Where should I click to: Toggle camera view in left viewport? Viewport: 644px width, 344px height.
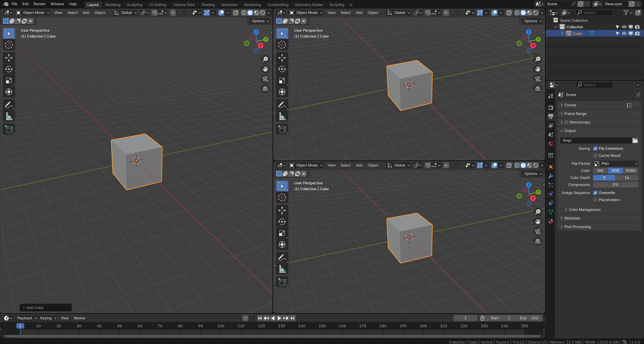[x=265, y=79]
